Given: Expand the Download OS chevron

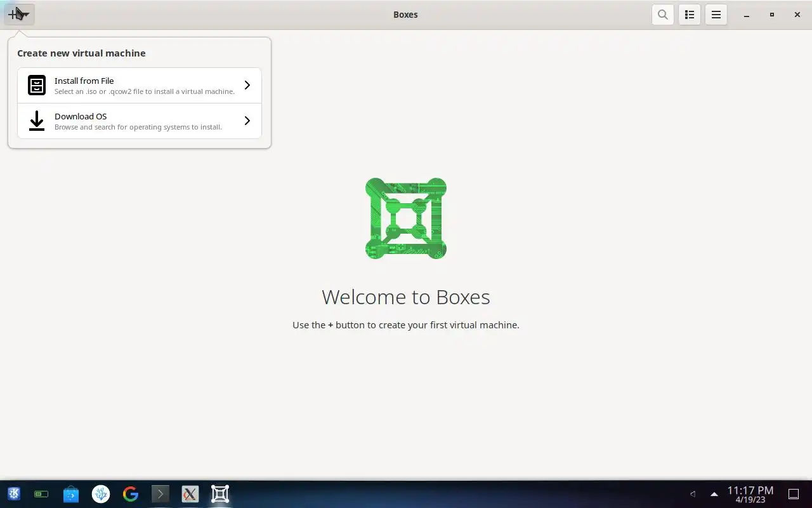Looking at the screenshot, I should 247,121.
